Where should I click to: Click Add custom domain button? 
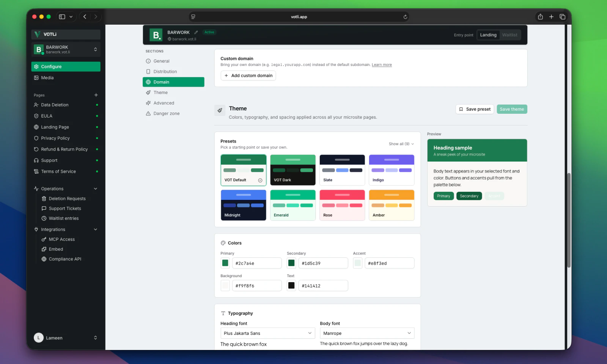tap(248, 75)
